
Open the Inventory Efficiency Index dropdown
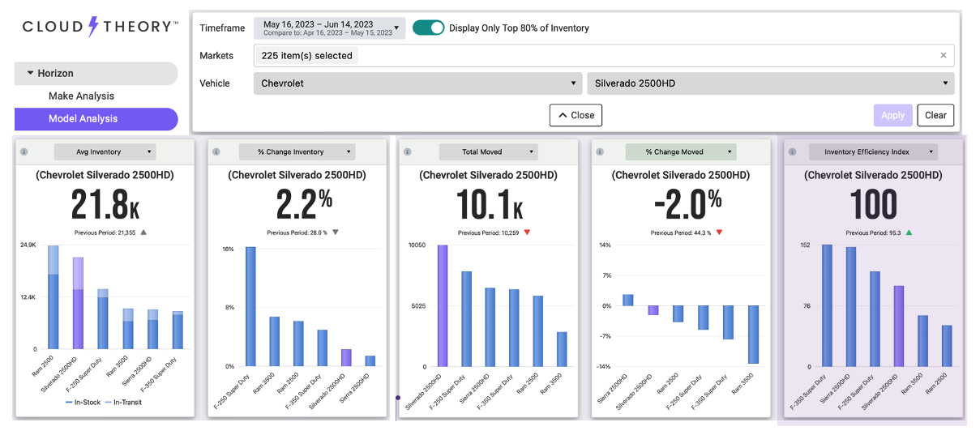tap(873, 151)
